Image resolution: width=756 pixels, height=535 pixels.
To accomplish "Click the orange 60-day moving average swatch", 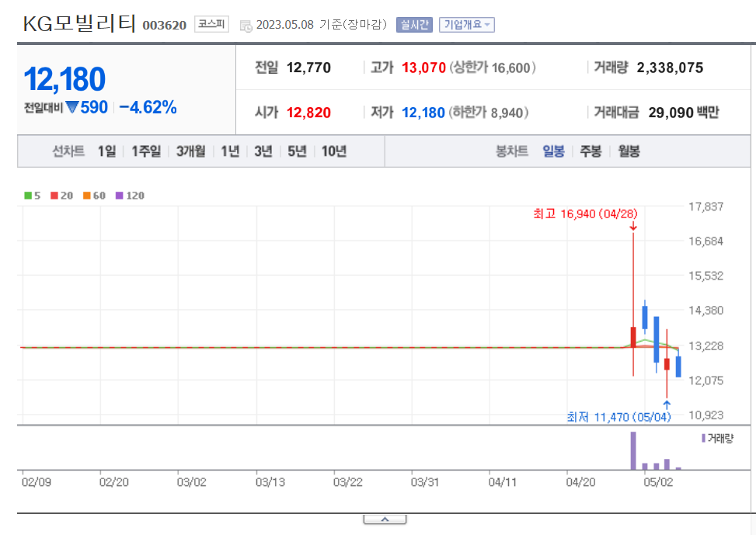I will coord(87,195).
